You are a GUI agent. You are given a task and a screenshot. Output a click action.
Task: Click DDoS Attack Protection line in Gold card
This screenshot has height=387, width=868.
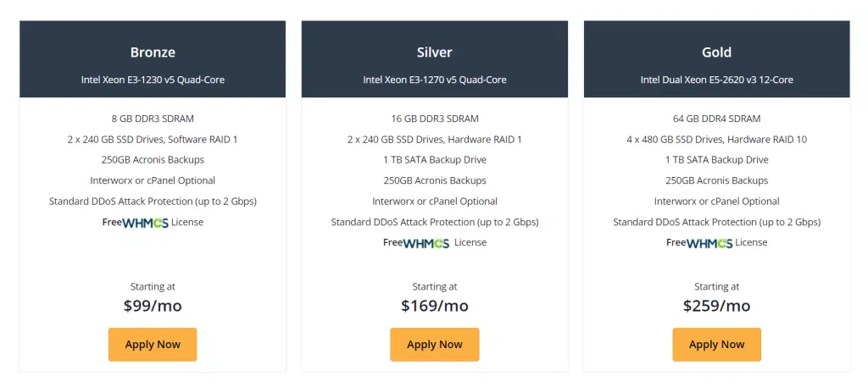pyautogui.click(x=716, y=222)
